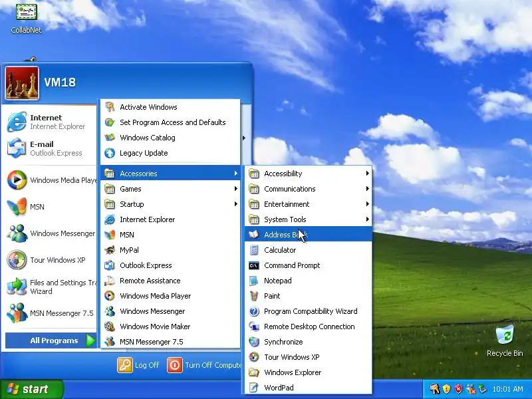Viewport: 532px width, 399px height.
Task: Open Address Book from Accessories
Action: 308,235
